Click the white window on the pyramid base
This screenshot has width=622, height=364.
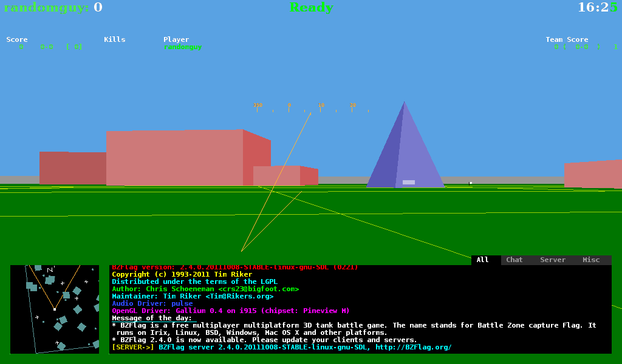(408, 182)
